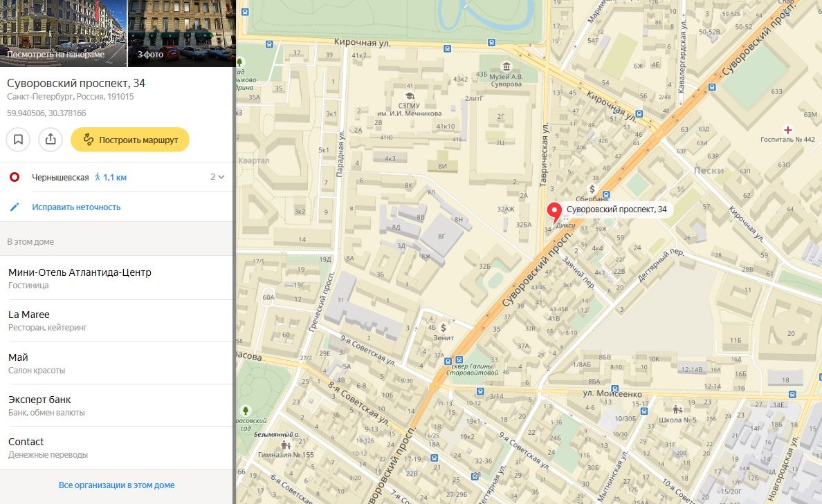Click the Госпиталь № 442 cross icon

click(787, 130)
